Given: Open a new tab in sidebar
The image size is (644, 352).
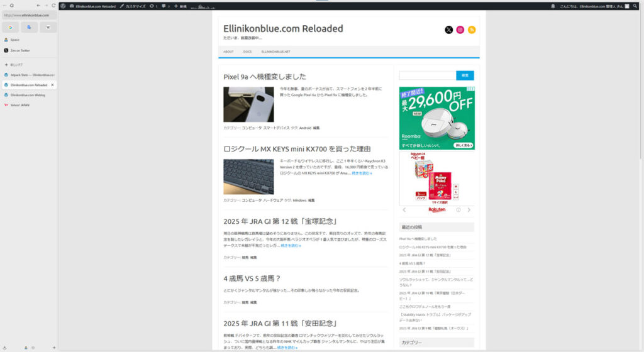Looking at the screenshot, I should [29, 65].
